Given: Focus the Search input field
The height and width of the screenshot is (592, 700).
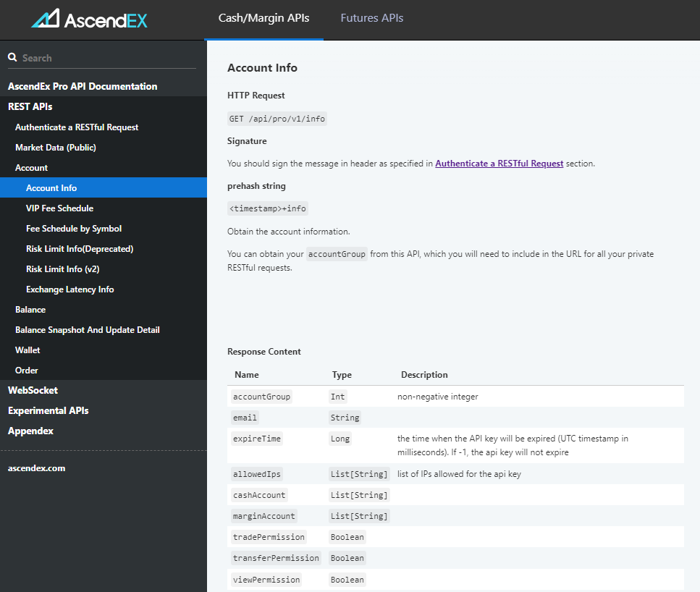Looking at the screenshot, I should (x=109, y=58).
